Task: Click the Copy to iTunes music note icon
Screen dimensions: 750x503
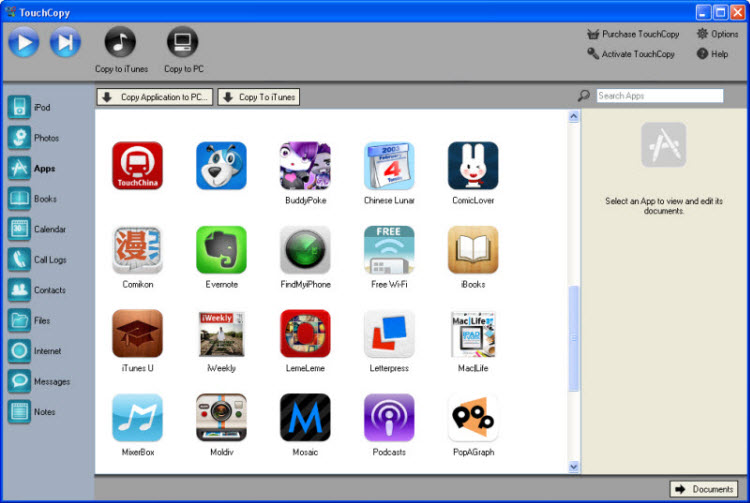Action: click(x=120, y=42)
